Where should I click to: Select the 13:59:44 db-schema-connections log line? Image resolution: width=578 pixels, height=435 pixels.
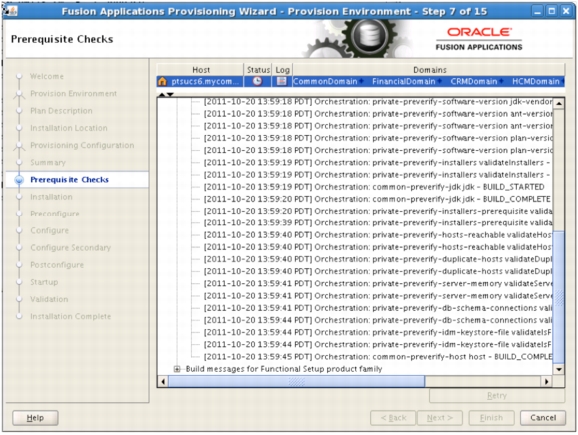pyautogui.click(x=378, y=320)
